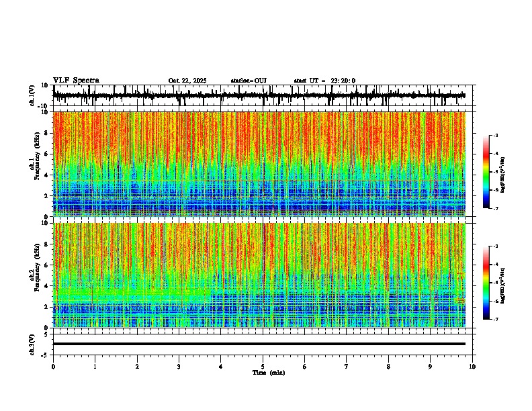This screenshot has width=532, height=411.
Task: Click the "2" kHz tick of ch.1 spectrogram
Action: pos(47,195)
